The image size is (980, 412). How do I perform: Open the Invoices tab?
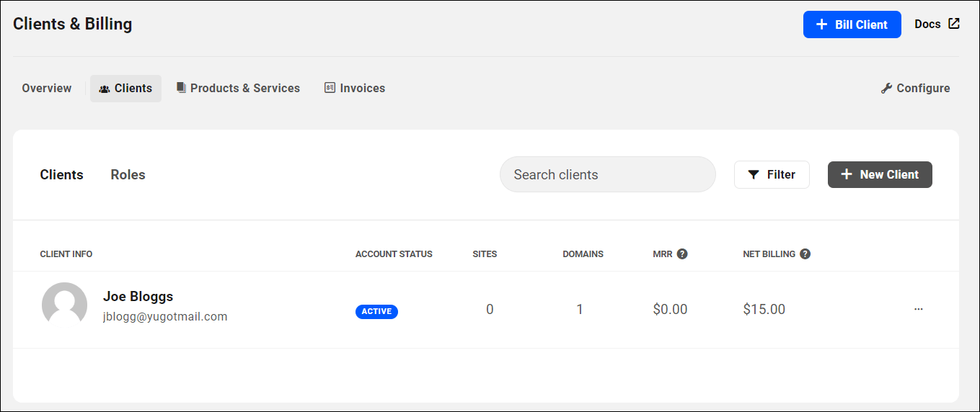click(x=355, y=88)
